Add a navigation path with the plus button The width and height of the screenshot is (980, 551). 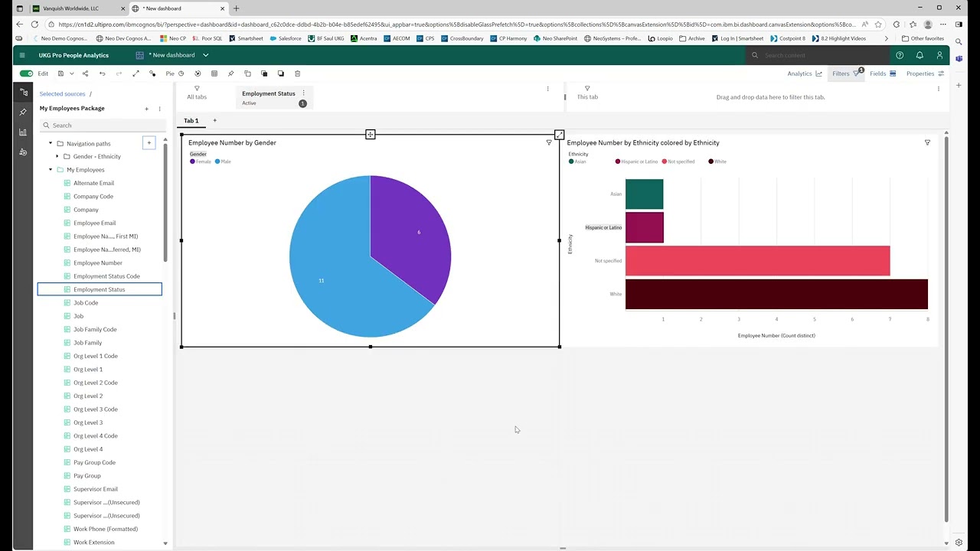(149, 142)
